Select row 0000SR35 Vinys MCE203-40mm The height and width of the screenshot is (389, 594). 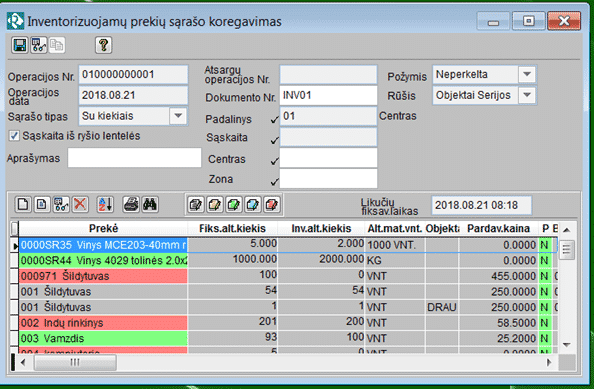pyautogui.click(x=283, y=245)
